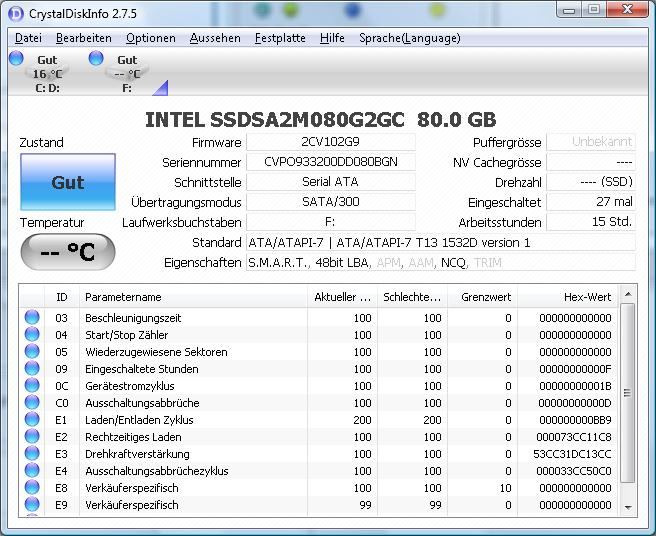The height and width of the screenshot is (536, 656).
Task: Open the Aussehen menu
Action: click(x=215, y=38)
